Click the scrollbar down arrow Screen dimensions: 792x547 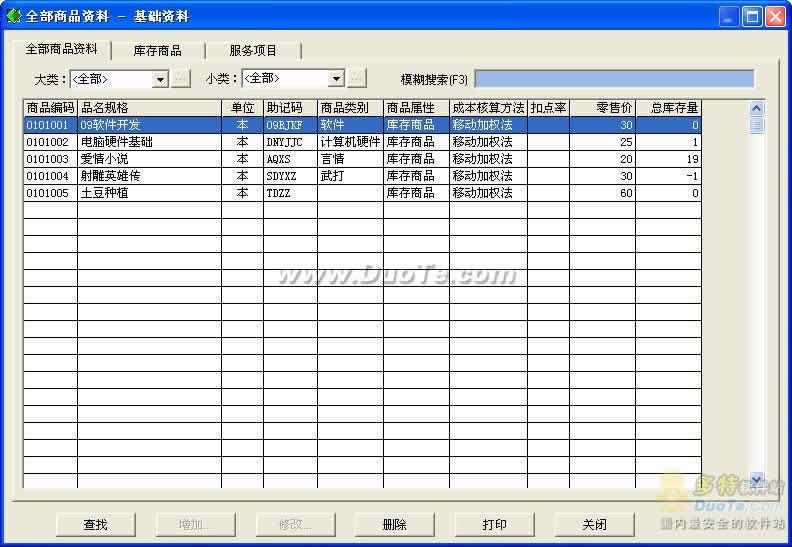[x=756, y=479]
